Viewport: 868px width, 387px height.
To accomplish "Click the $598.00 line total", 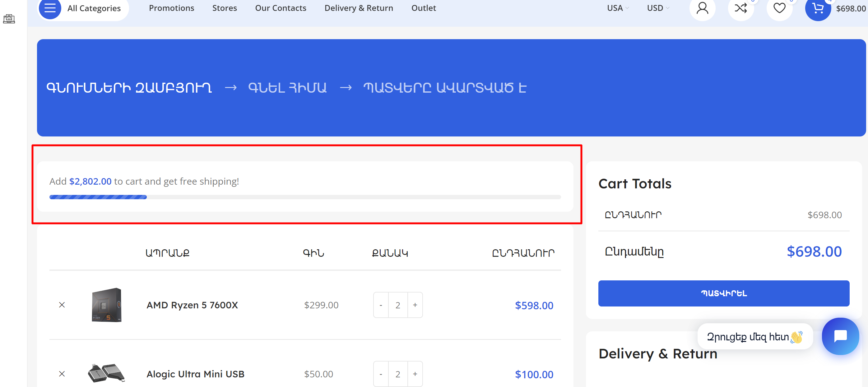I will pos(534,306).
